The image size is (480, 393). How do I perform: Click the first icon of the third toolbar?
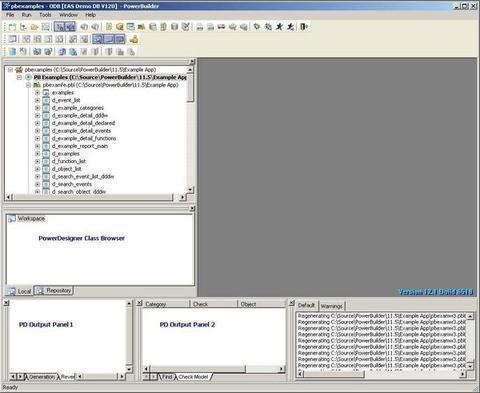click(x=12, y=52)
